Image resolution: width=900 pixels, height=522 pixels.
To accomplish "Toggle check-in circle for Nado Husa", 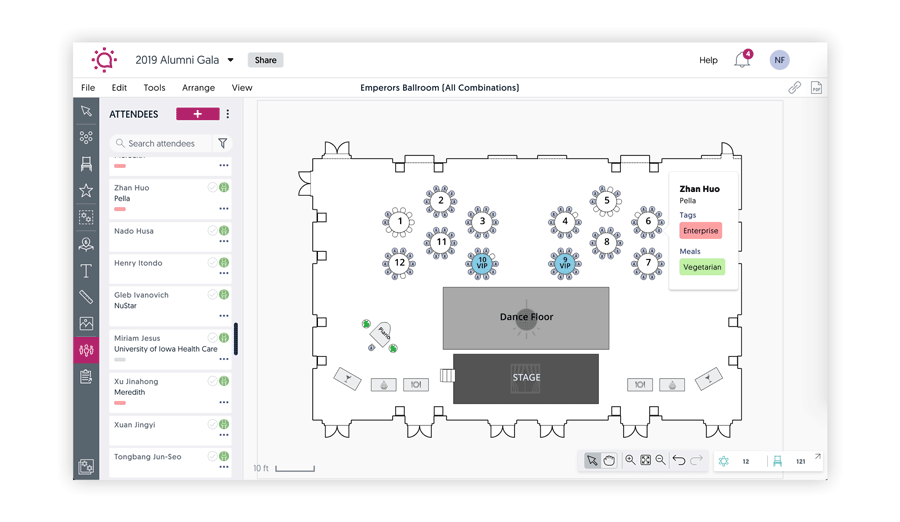I will point(212,230).
